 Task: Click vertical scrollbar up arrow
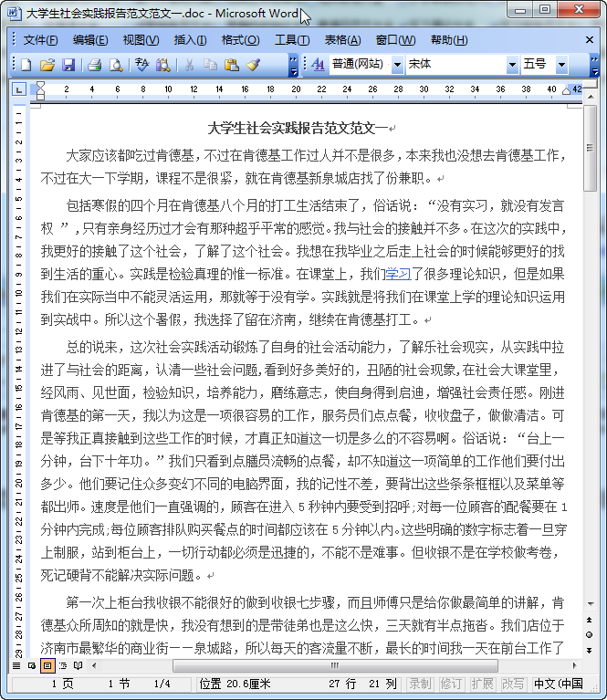[x=590, y=97]
